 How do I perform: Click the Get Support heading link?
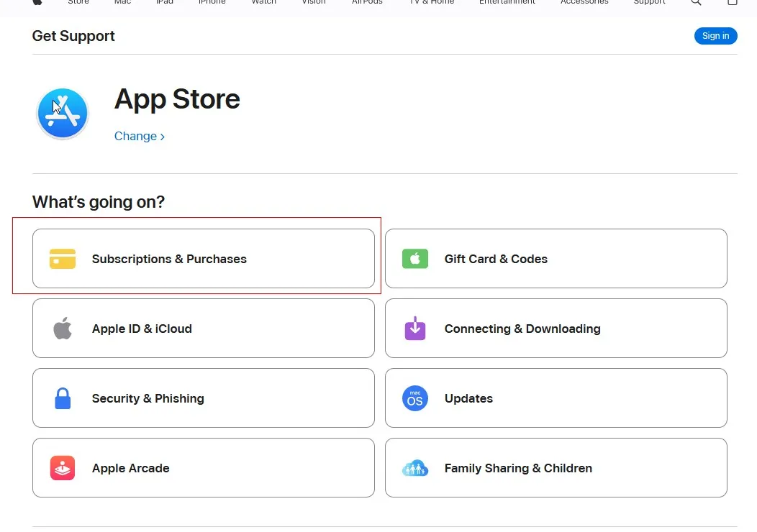[x=73, y=36]
